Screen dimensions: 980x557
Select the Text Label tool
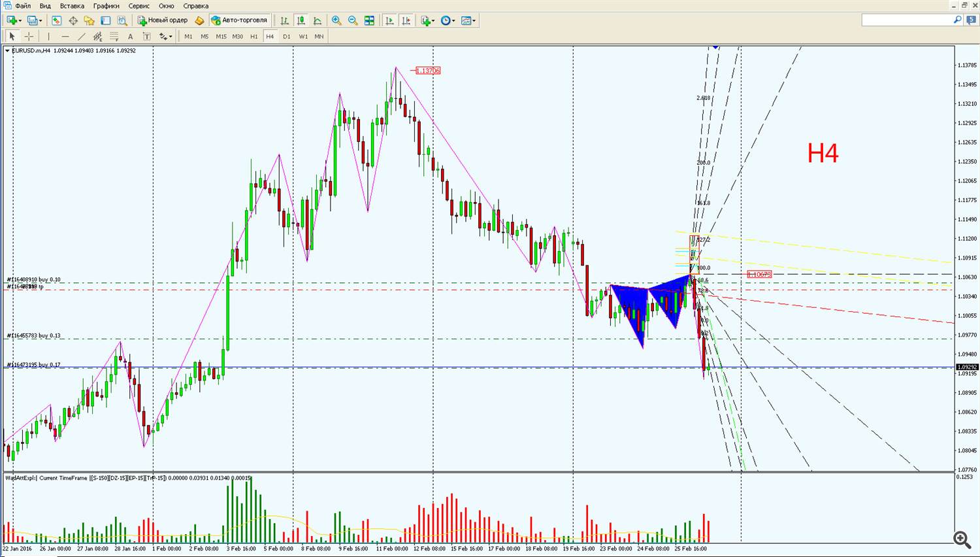point(146,37)
